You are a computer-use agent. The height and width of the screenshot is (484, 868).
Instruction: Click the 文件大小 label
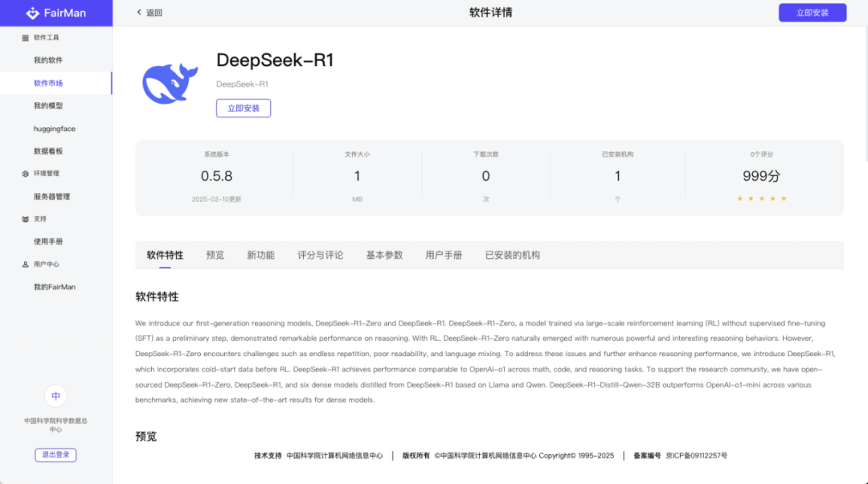(357, 154)
